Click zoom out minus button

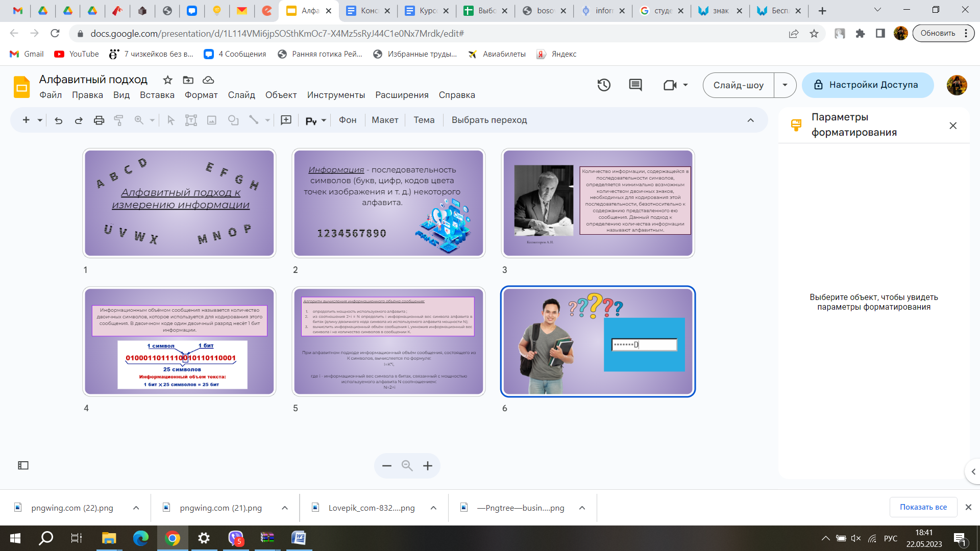click(x=387, y=466)
